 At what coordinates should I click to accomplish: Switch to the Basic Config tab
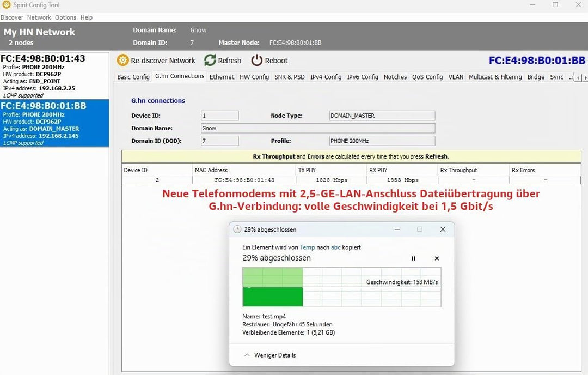click(133, 77)
